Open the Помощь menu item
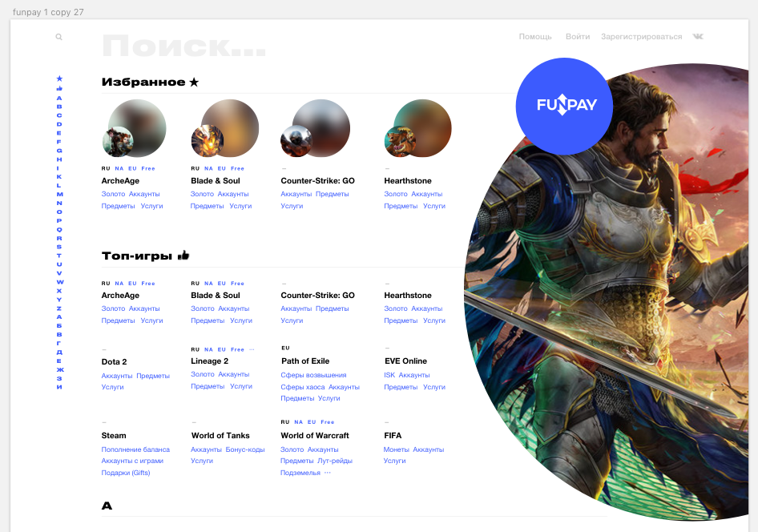This screenshot has height=532, width=758. pos(535,37)
